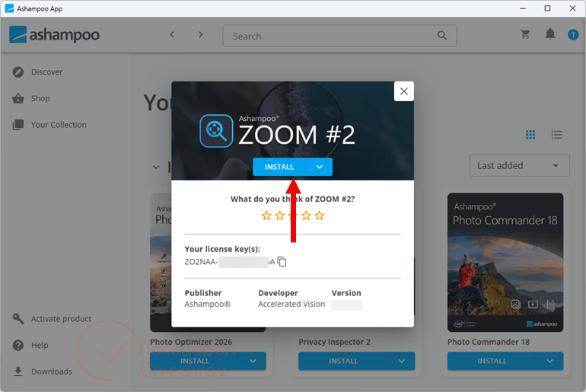Click the Activate product key icon
586x392 pixels.
18,319
